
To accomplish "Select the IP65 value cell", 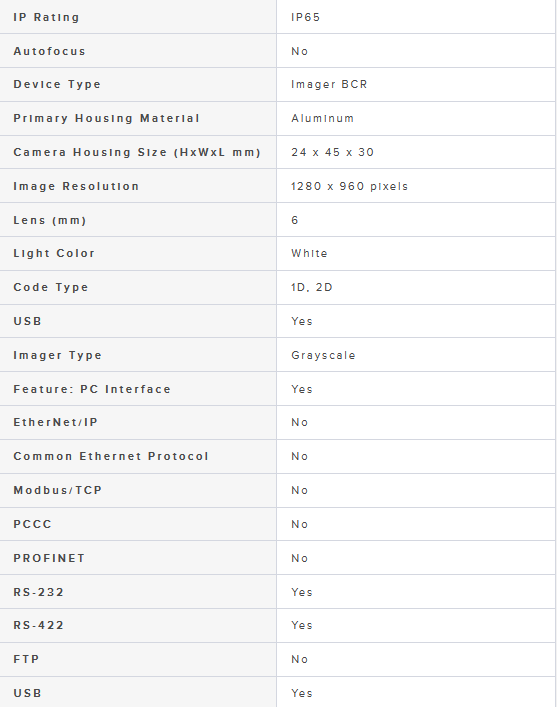I will point(416,17).
